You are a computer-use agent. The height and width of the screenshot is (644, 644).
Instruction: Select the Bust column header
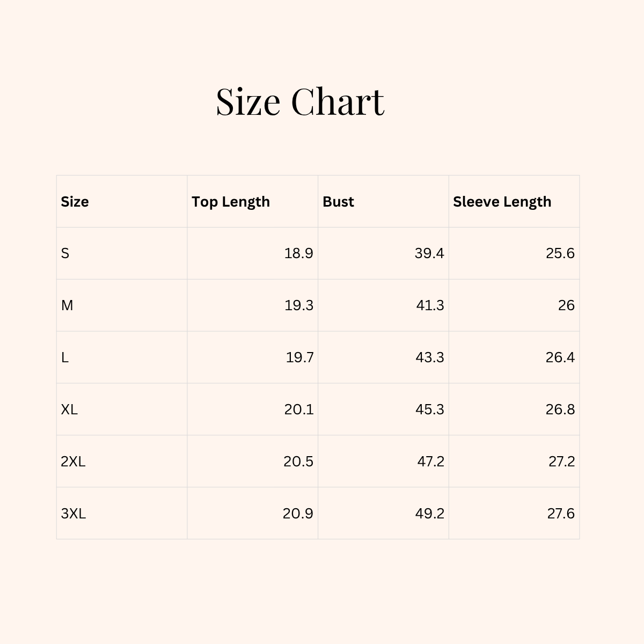338,202
